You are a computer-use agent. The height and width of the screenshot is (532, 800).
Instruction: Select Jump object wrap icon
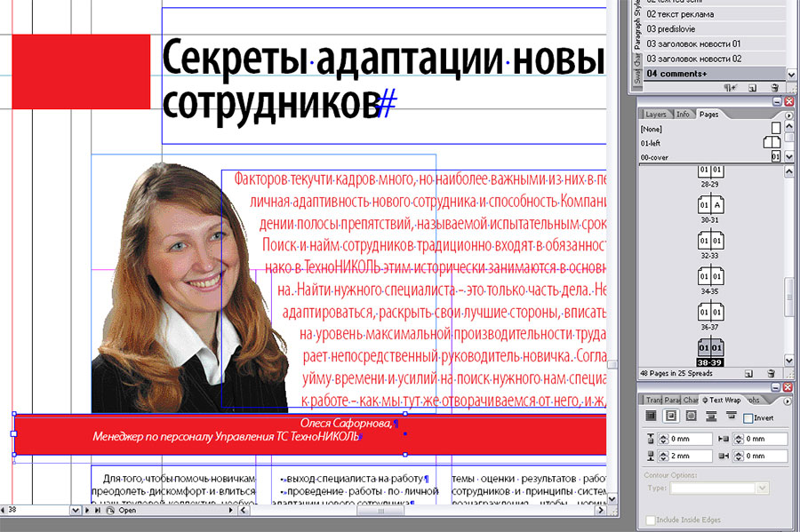pos(711,417)
